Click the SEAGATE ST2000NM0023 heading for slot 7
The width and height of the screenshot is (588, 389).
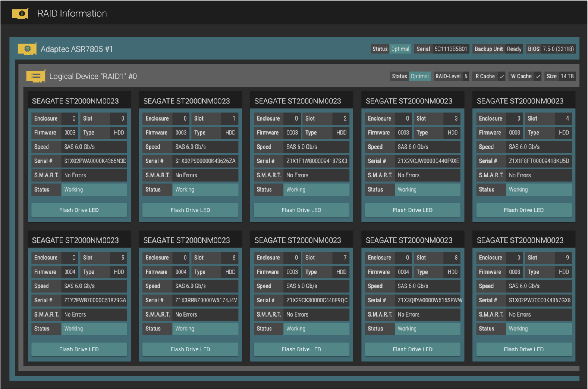tap(298, 240)
